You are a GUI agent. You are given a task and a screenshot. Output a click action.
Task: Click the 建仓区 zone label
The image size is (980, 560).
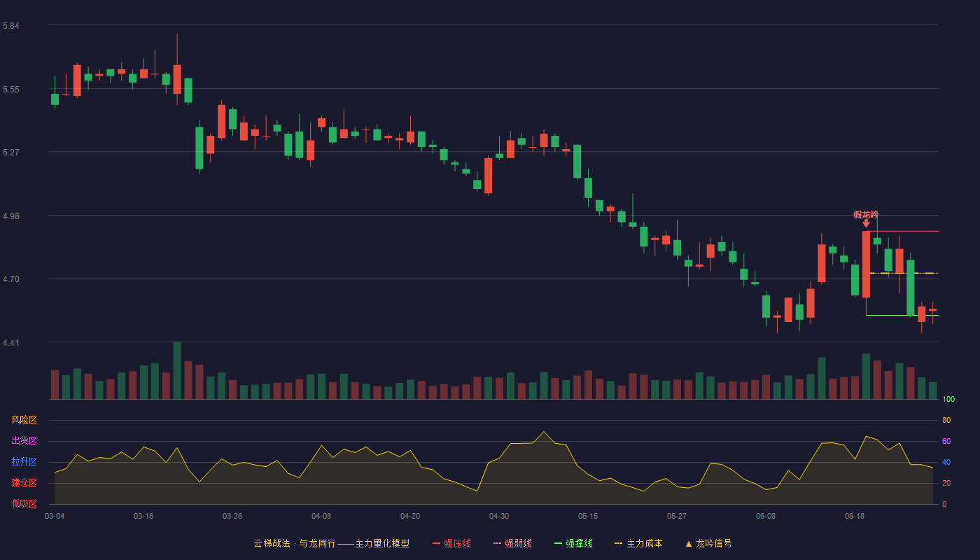pyautogui.click(x=24, y=483)
